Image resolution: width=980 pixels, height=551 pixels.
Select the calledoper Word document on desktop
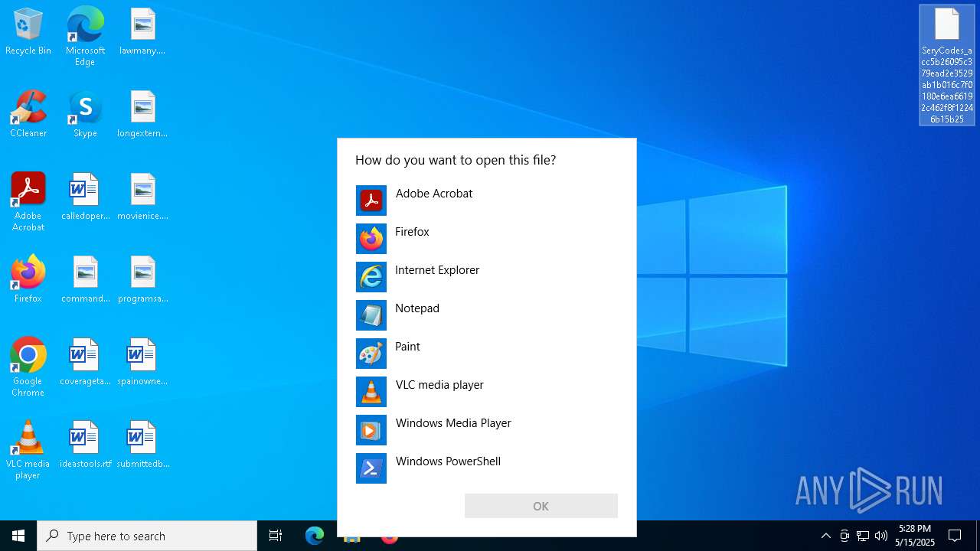pyautogui.click(x=85, y=197)
